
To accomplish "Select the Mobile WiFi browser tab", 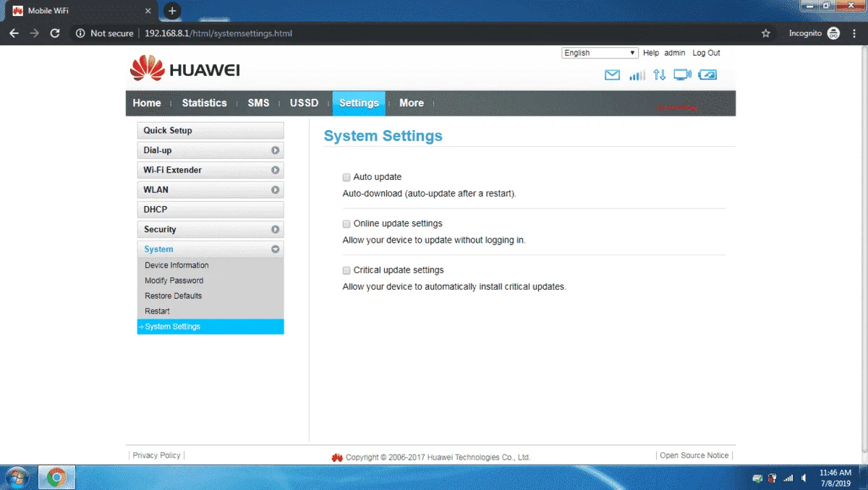I will click(80, 12).
